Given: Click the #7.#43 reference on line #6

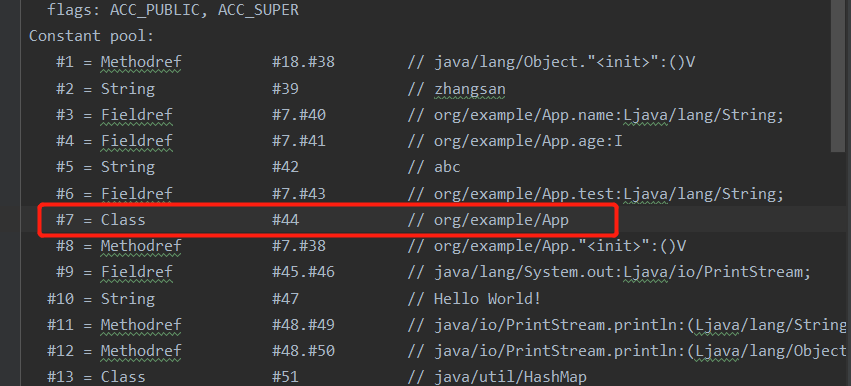Looking at the screenshot, I should pyautogui.click(x=299, y=193).
